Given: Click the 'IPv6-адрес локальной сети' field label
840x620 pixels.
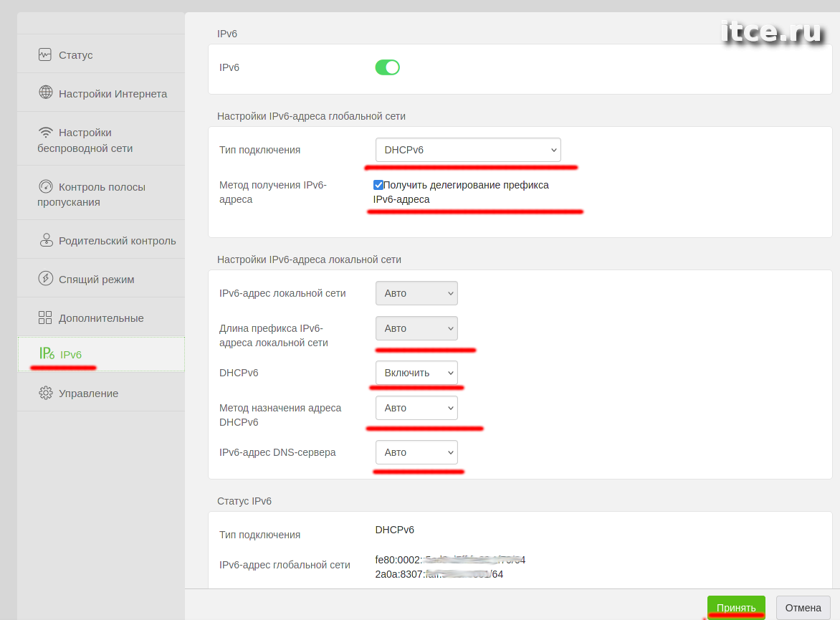Looking at the screenshot, I should [x=282, y=293].
